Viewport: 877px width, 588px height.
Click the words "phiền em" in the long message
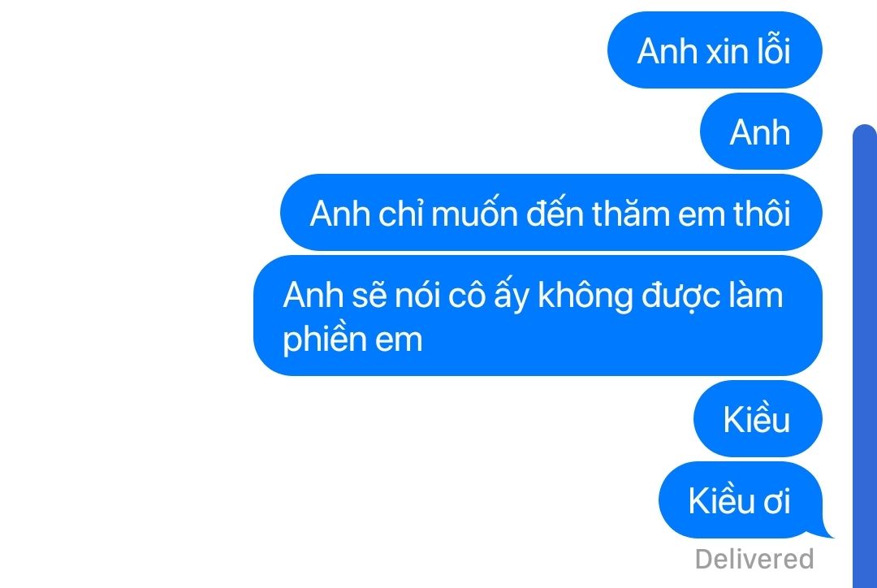click(352, 339)
